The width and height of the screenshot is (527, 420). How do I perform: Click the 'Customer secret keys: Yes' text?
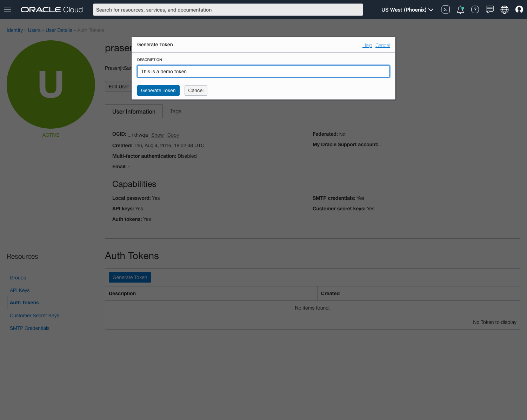click(x=343, y=209)
